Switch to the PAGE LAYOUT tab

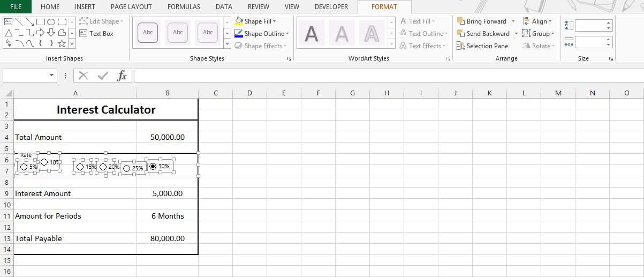pyautogui.click(x=131, y=7)
